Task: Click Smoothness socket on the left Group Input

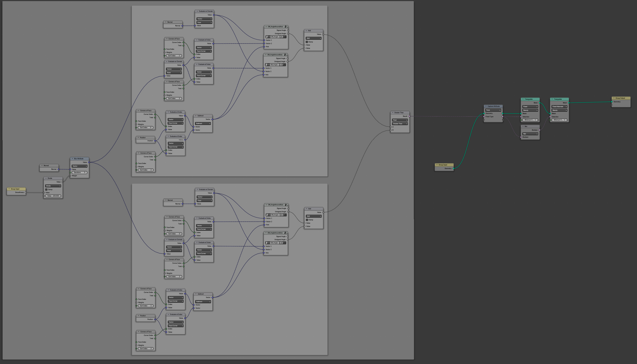Action: click(x=26, y=192)
